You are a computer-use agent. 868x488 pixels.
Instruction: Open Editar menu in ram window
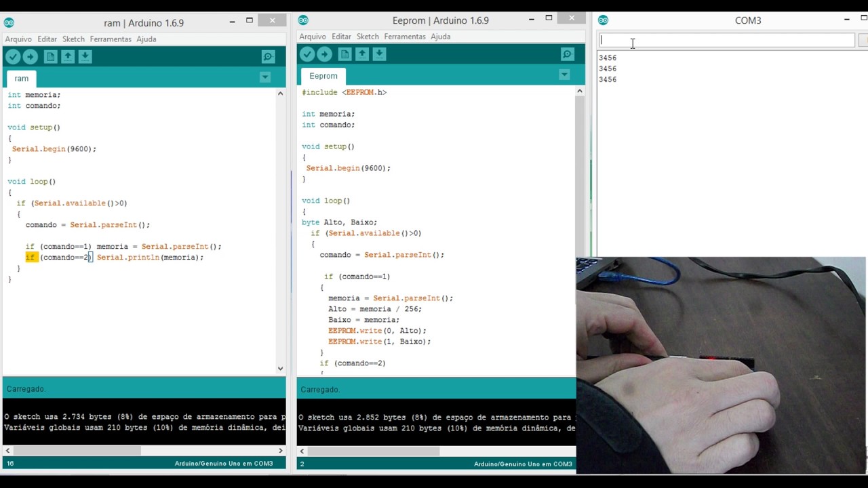[47, 39]
